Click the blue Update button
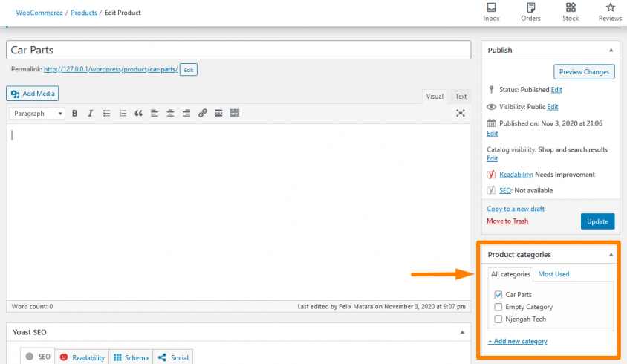 pyautogui.click(x=597, y=221)
